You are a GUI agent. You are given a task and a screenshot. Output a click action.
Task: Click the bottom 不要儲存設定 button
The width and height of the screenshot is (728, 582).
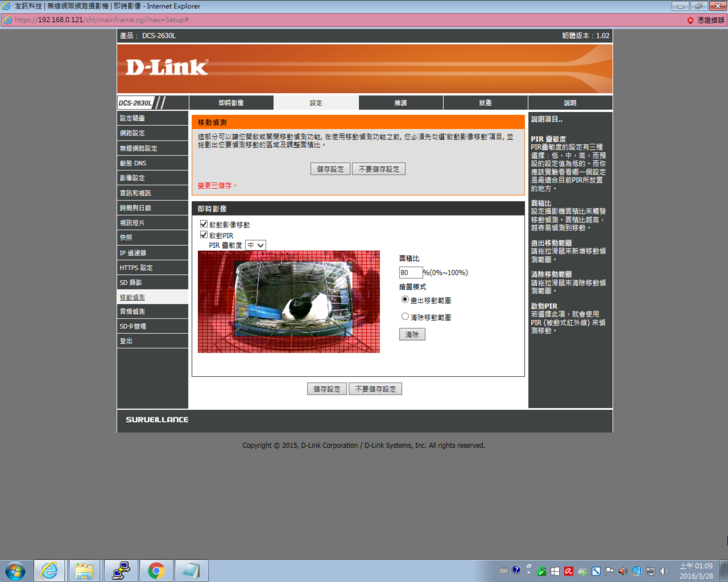tap(376, 389)
